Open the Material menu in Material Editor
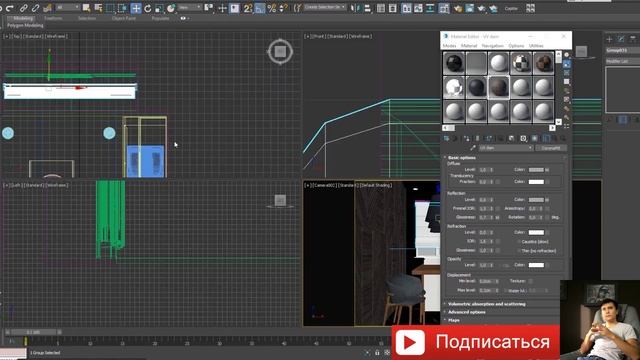 tap(469, 46)
